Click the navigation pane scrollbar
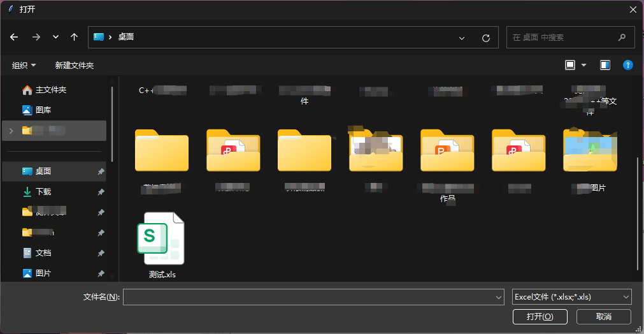This screenshot has width=644, height=334. 111,123
